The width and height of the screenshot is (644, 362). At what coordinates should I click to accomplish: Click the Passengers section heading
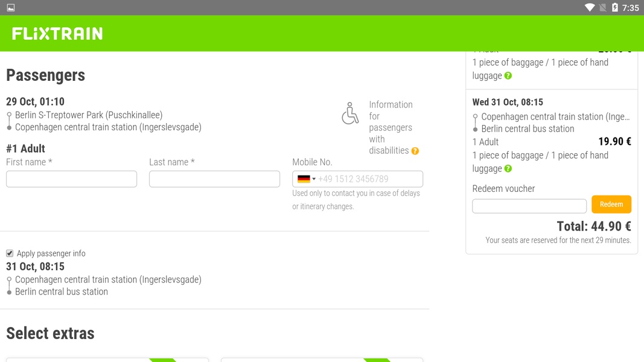click(46, 75)
